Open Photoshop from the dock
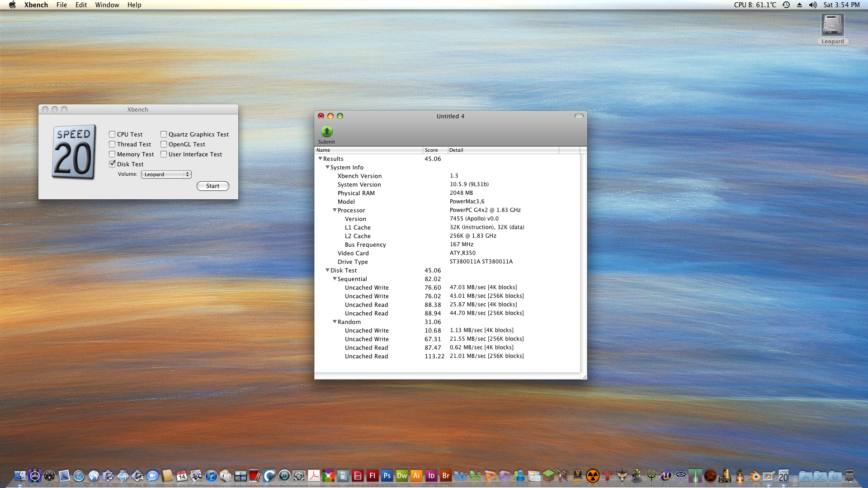 (387, 476)
